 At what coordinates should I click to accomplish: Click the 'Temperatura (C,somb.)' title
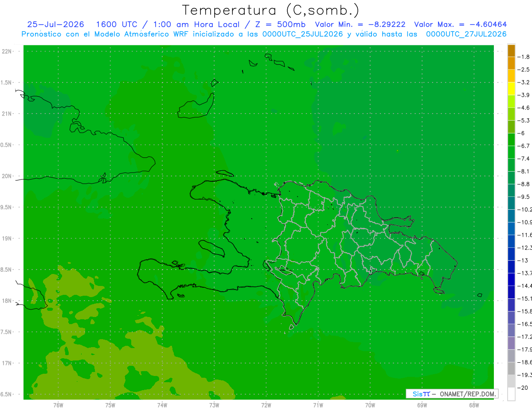coord(270,10)
